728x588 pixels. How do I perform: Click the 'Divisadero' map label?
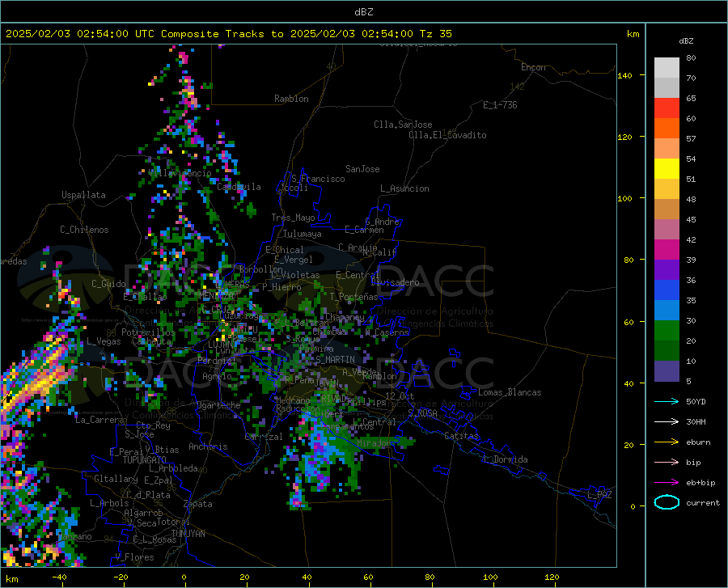click(x=395, y=282)
